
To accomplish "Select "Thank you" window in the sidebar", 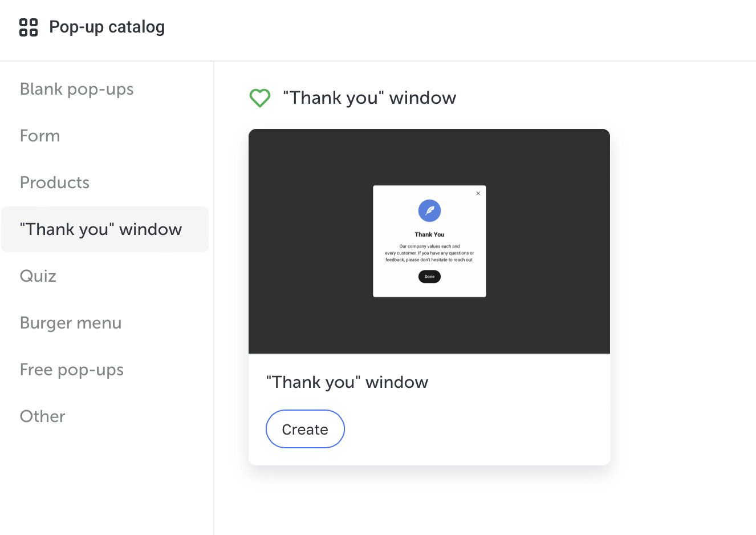I will coord(101,229).
